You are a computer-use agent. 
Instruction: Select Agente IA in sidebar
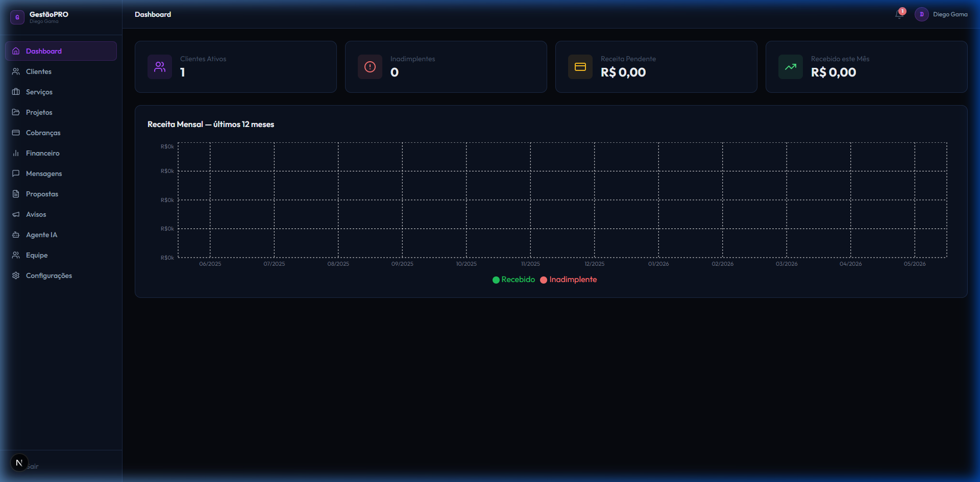click(x=61, y=235)
